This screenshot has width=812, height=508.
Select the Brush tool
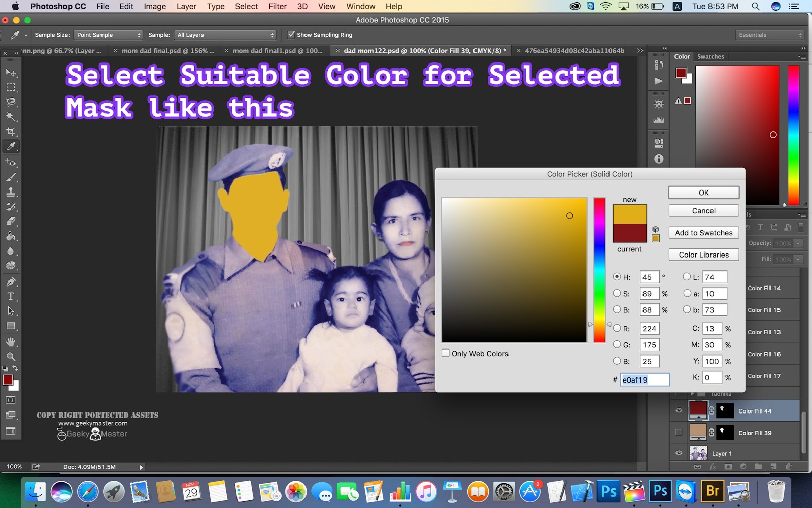coord(11,177)
